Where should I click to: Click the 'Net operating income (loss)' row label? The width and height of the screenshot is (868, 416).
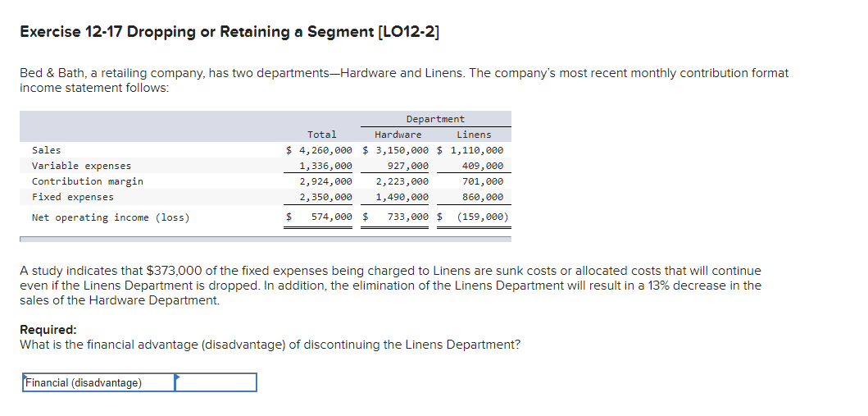111,217
